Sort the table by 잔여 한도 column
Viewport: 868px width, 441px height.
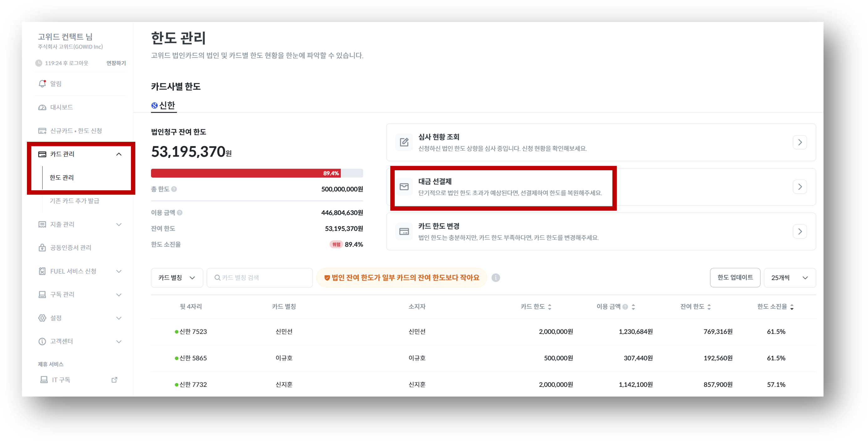[x=709, y=307]
